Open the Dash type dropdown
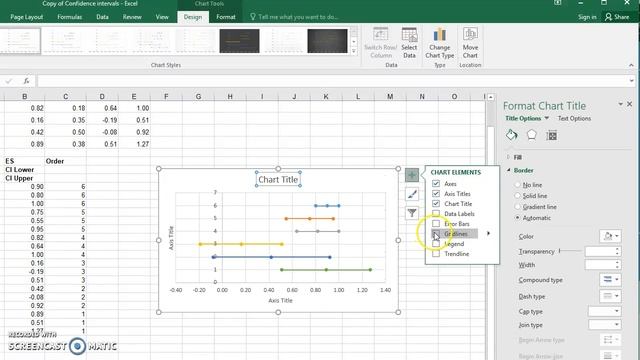 610,296
